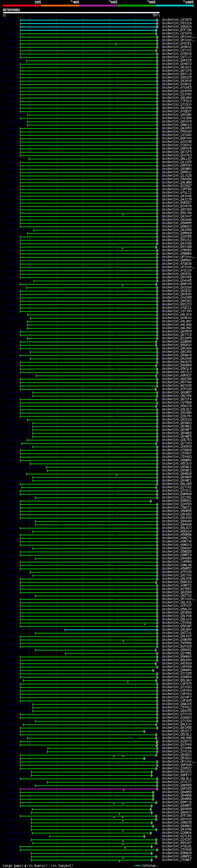Select hit label UniRef100_Q6L8K4
The height and width of the screenshot is (868, 197).
[177, 98]
